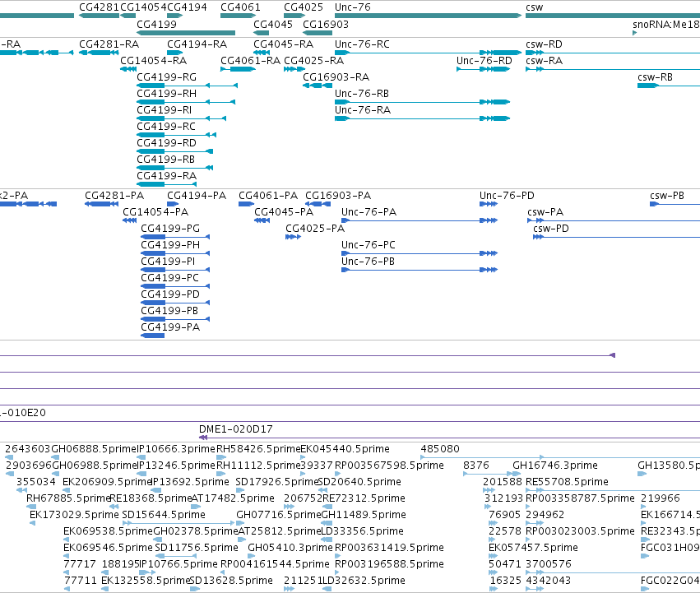
Task: Open protein CG14054-PA label
Action: [155, 212]
